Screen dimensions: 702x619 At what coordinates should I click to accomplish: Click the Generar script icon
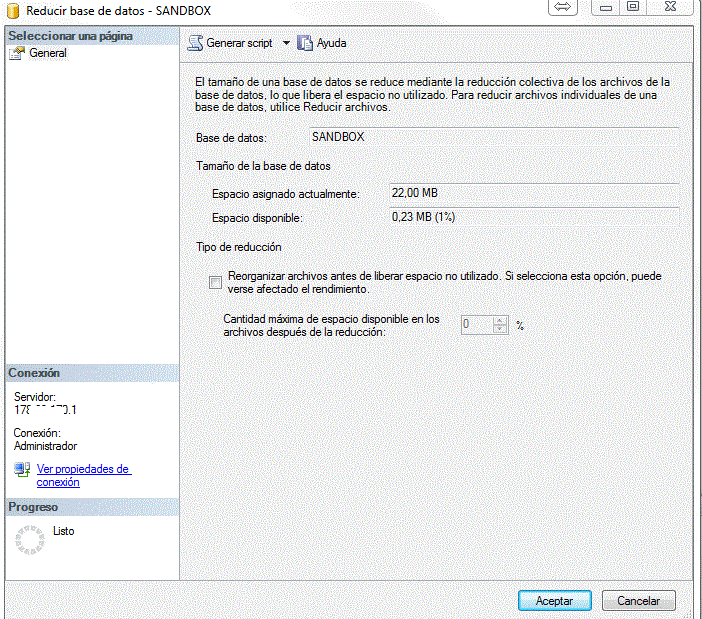click(195, 44)
